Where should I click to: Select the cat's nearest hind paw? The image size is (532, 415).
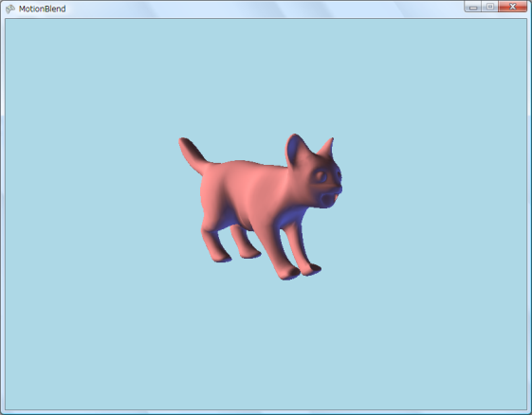tap(222, 258)
